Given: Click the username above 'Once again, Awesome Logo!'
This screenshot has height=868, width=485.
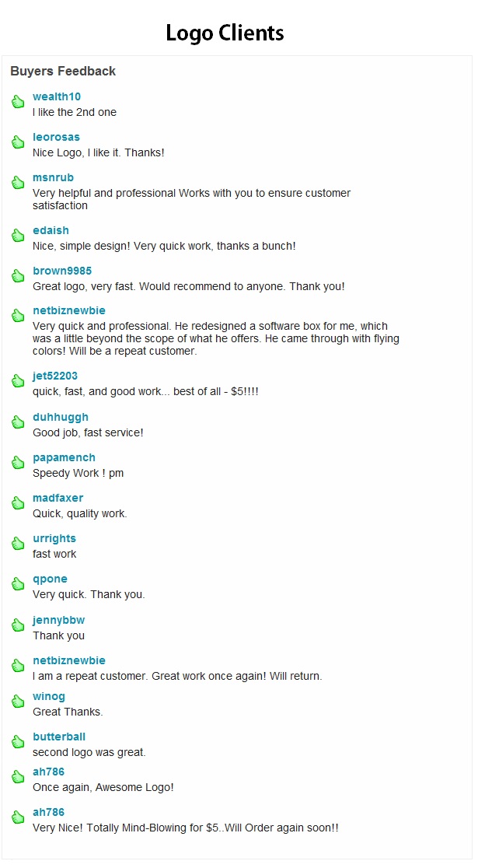Looking at the screenshot, I should point(49,772).
